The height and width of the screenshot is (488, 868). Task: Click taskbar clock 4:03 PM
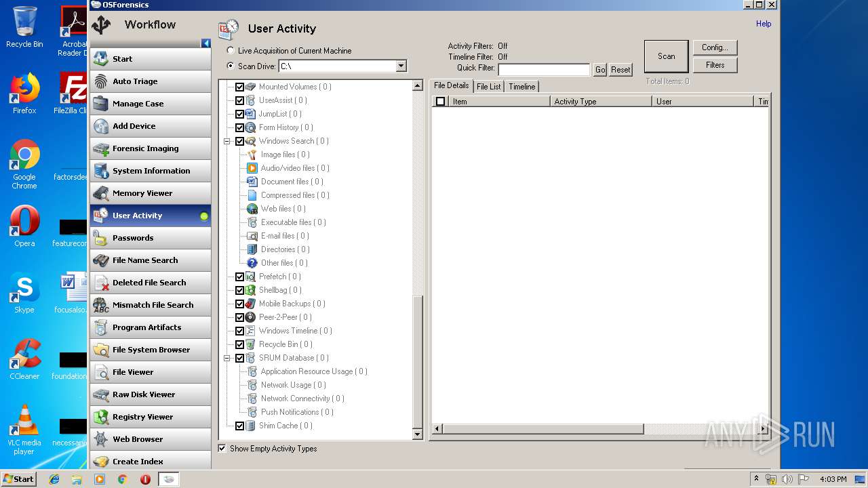(x=833, y=479)
